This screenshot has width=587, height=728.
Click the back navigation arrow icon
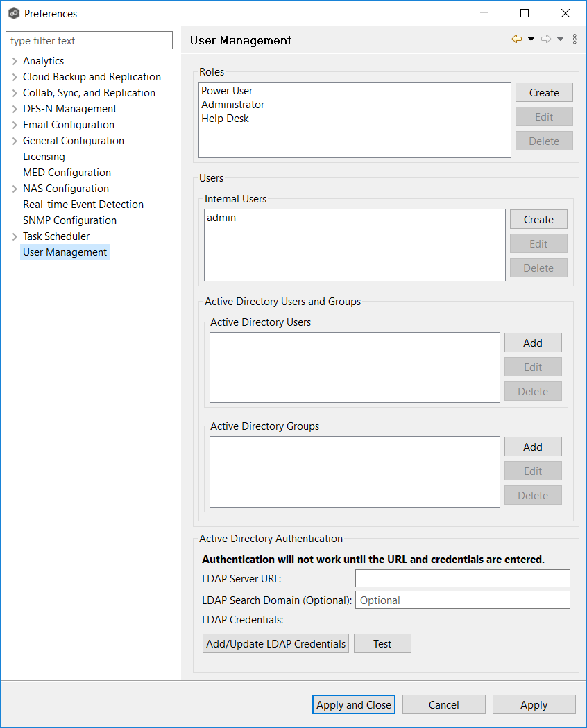click(516, 40)
